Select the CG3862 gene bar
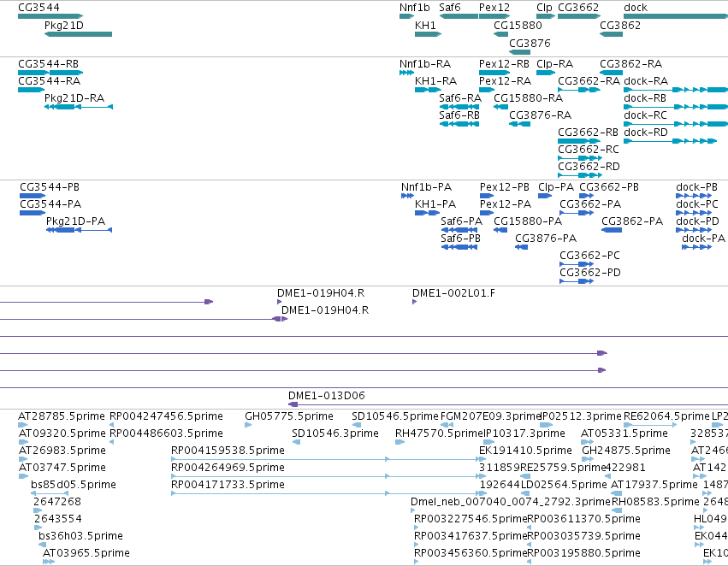 [611, 34]
